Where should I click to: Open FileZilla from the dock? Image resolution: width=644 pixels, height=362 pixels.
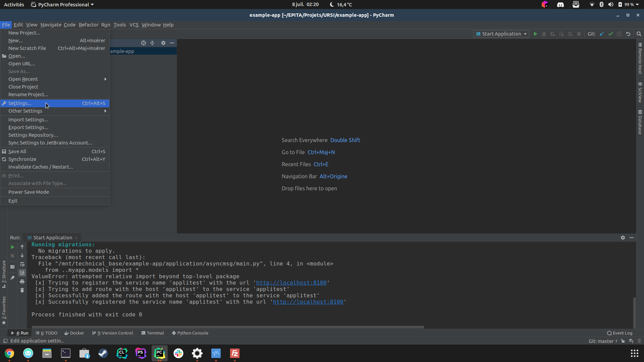tap(235, 353)
